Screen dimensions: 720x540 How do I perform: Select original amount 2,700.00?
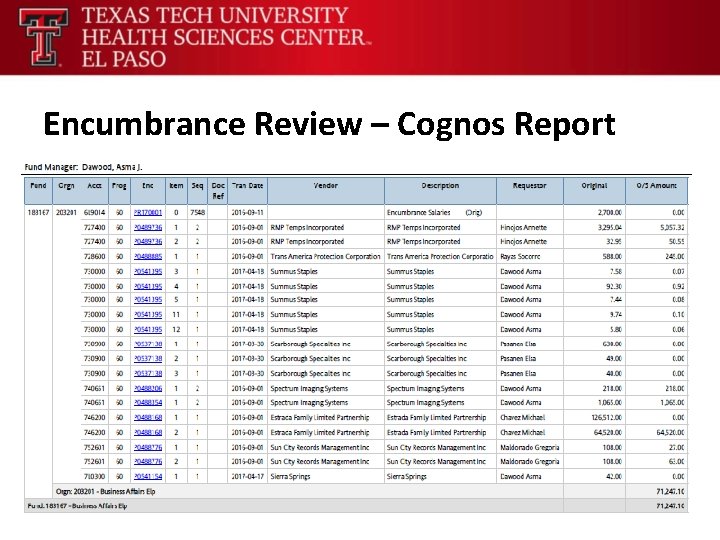point(610,213)
